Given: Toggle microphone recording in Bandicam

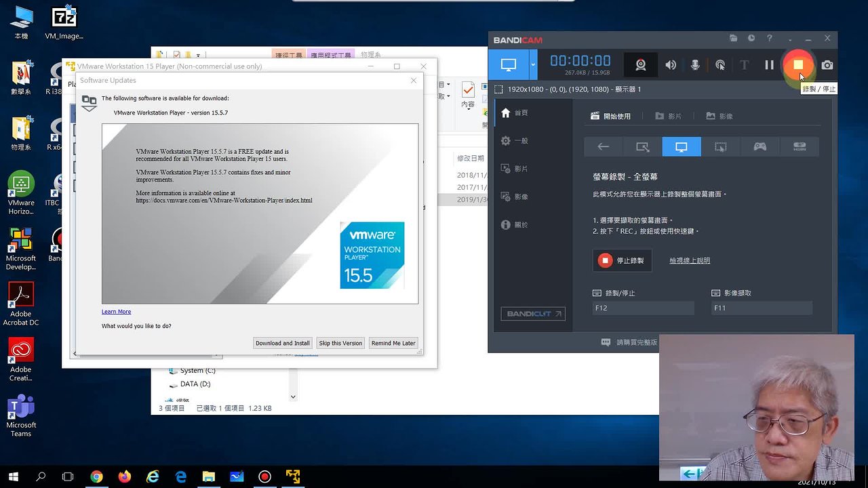Looking at the screenshot, I should click(x=695, y=65).
